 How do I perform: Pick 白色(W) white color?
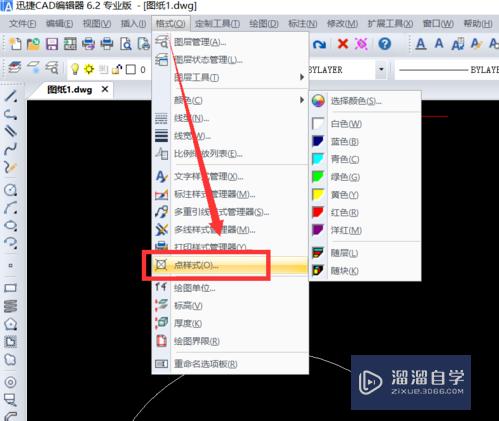365,124
